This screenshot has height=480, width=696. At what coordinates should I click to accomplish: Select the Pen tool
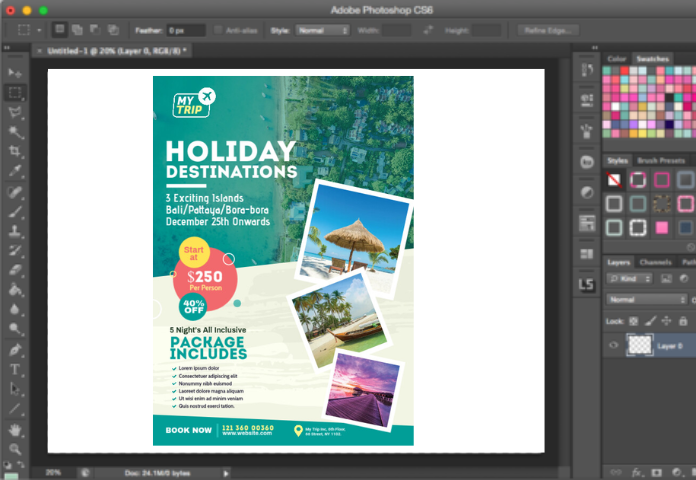point(15,350)
